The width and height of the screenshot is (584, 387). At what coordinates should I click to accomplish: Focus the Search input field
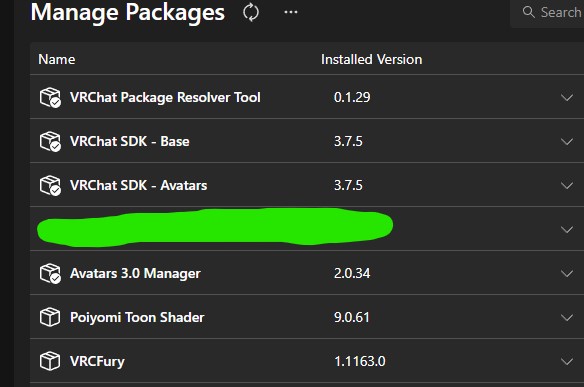pos(548,12)
